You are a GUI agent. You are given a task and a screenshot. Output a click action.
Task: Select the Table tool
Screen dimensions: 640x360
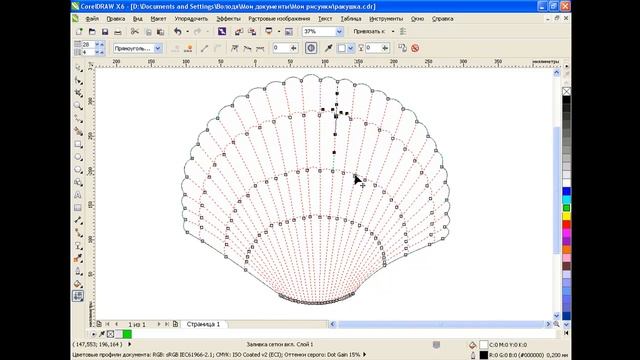(78, 207)
